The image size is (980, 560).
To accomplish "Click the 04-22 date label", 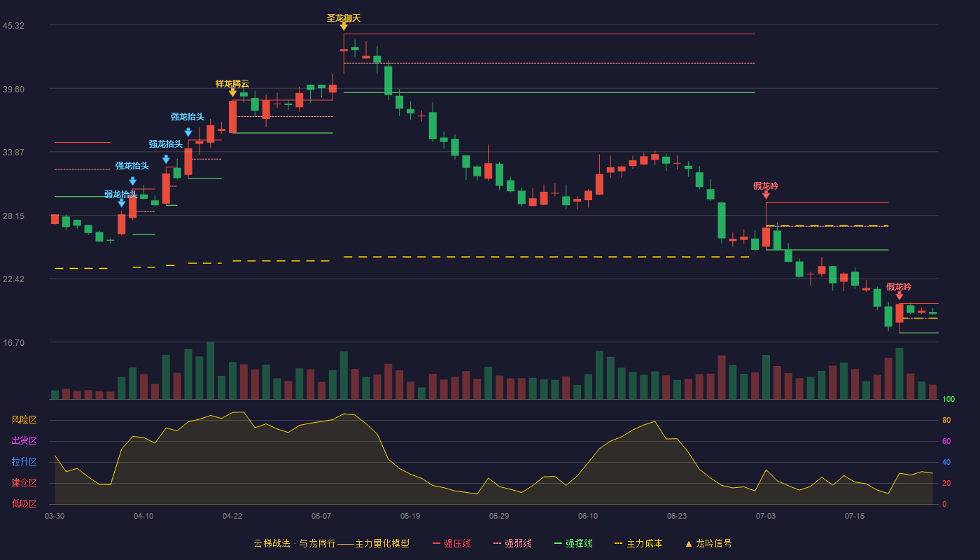I will [232, 516].
